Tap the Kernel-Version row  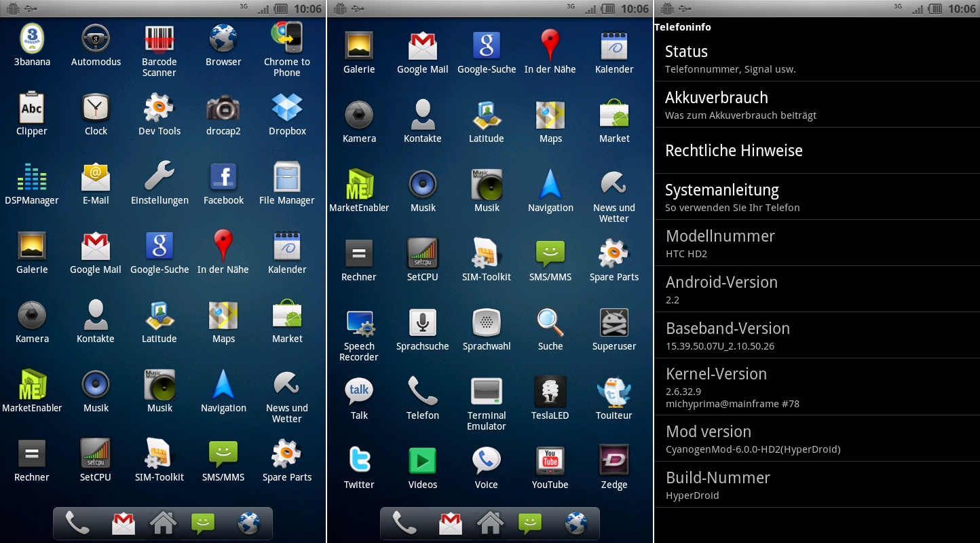(817, 387)
